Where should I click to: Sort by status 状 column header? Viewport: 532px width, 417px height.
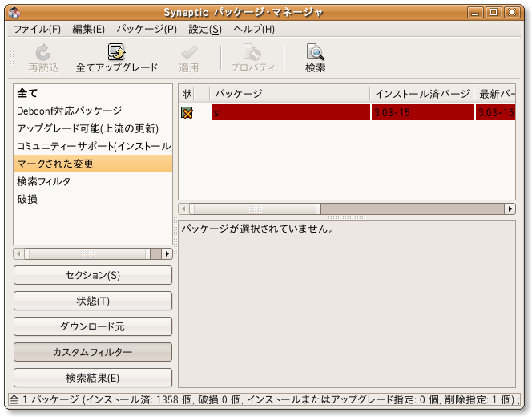point(187,94)
